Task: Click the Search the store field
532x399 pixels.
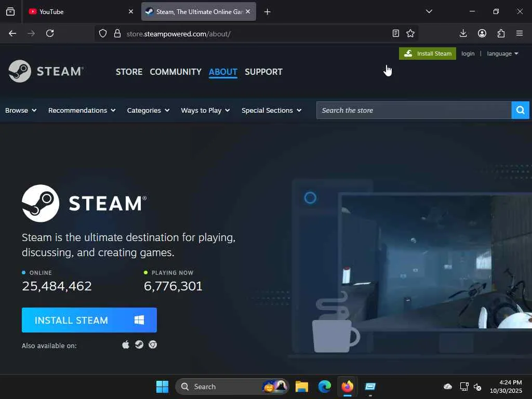Action: coord(414,110)
